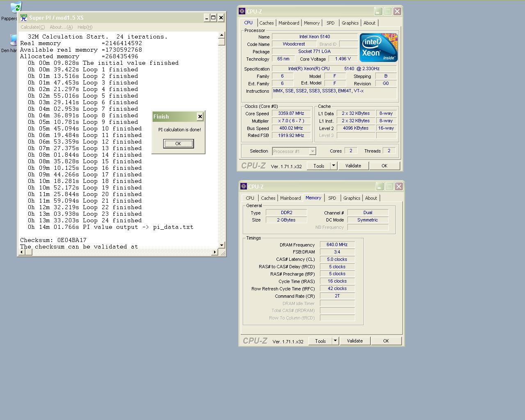The image size is (525, 420).
Task: Select the My Computer desktop icon
Action: pos(14,40)
